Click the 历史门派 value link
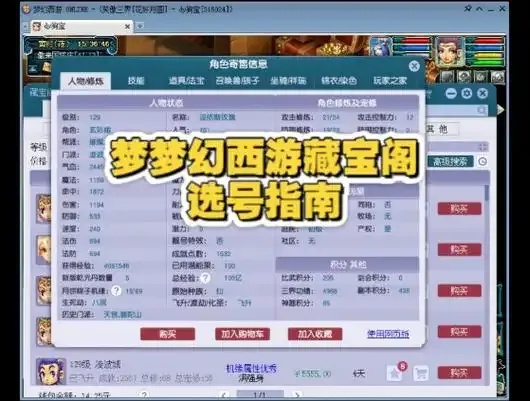Viewport: 530px width, 401px height. 122,315
